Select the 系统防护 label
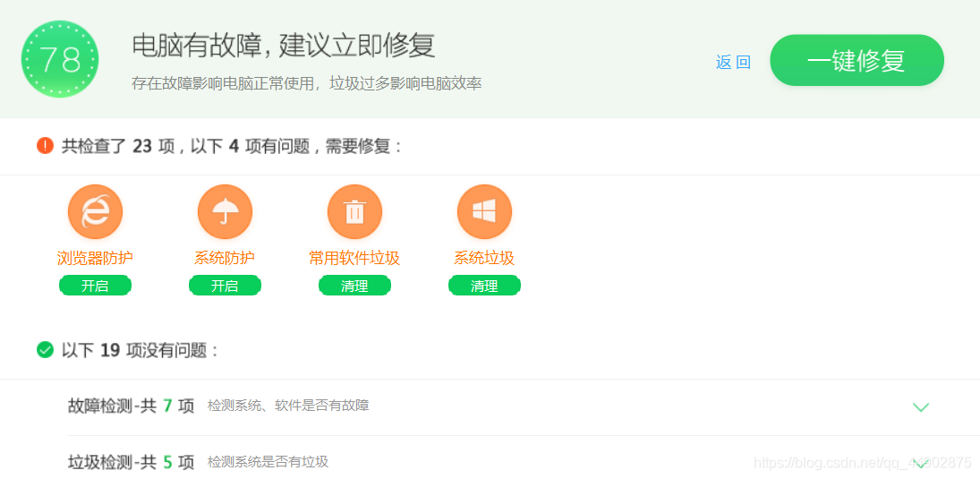Screen dimensions: 980x479 point(225,258)
